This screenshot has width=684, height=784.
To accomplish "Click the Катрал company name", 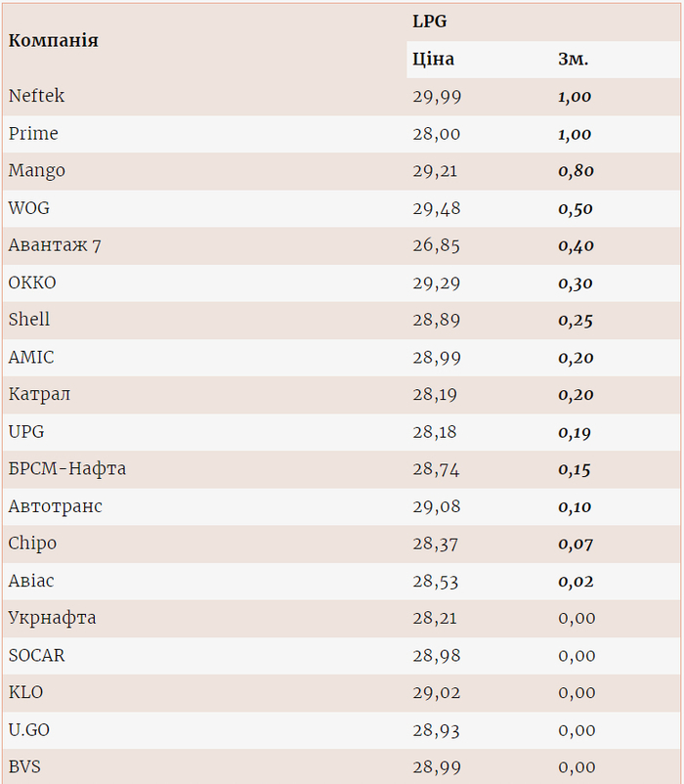I will pos(39,395).
